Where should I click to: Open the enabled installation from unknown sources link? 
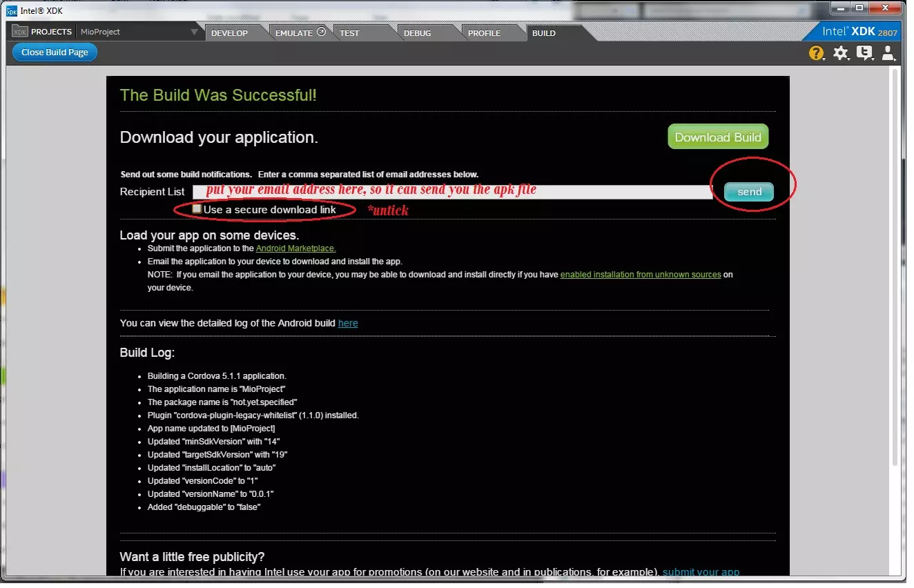point(641,275)
